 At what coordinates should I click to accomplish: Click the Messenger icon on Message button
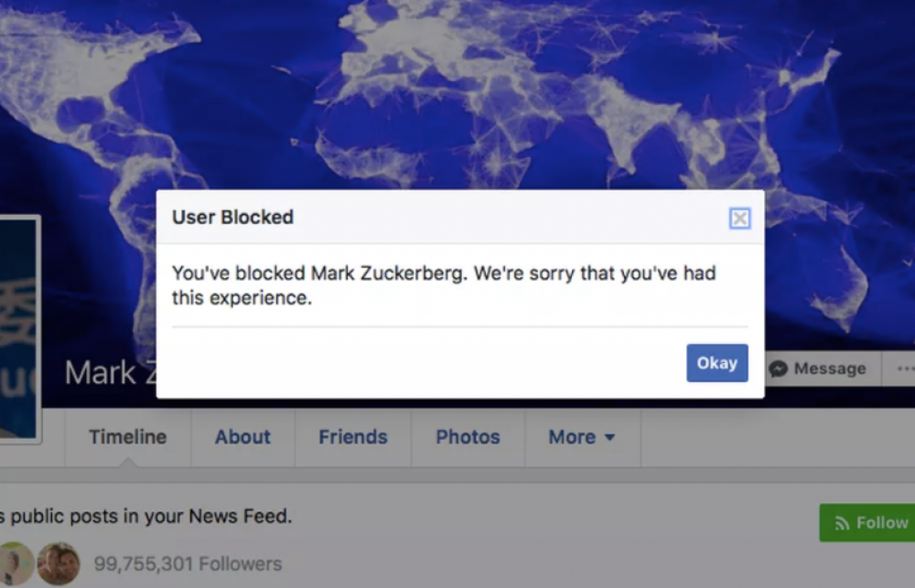pos(779,369)
